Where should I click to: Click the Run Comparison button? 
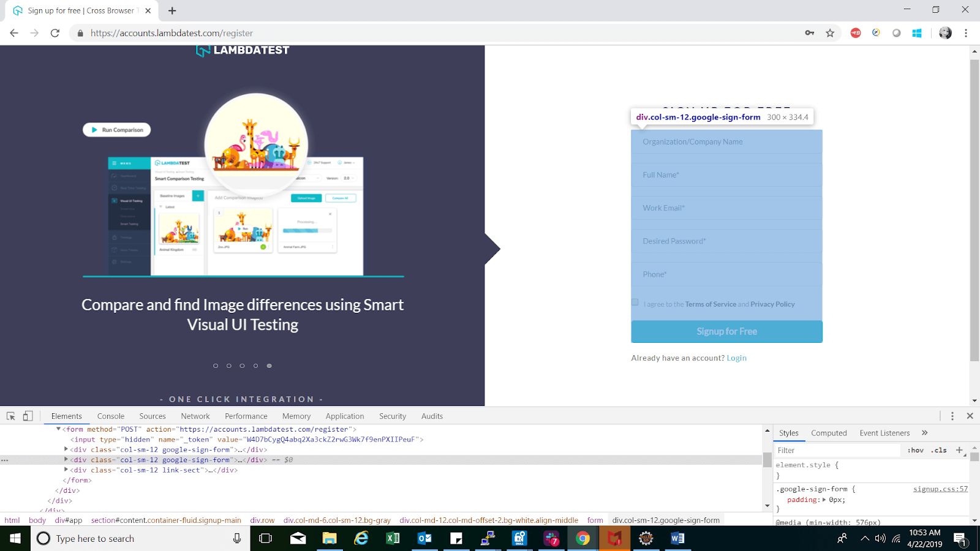[x=117, y=130]
